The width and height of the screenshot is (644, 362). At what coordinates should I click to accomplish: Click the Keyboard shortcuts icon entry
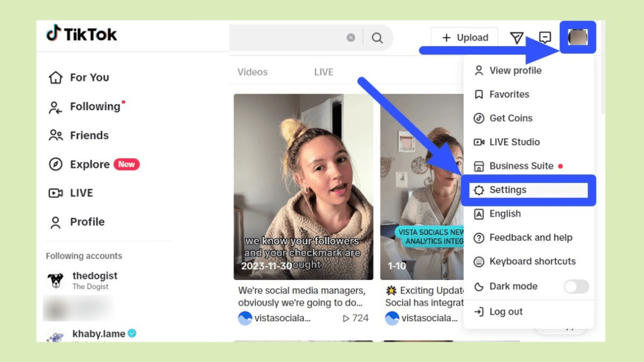[x=479, y=261]
